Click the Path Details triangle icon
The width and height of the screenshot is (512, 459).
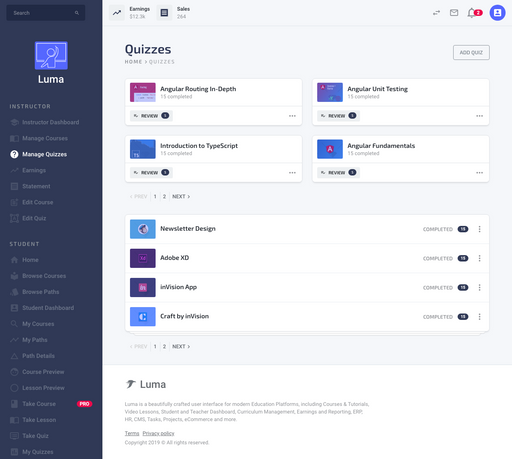(14, 356)
